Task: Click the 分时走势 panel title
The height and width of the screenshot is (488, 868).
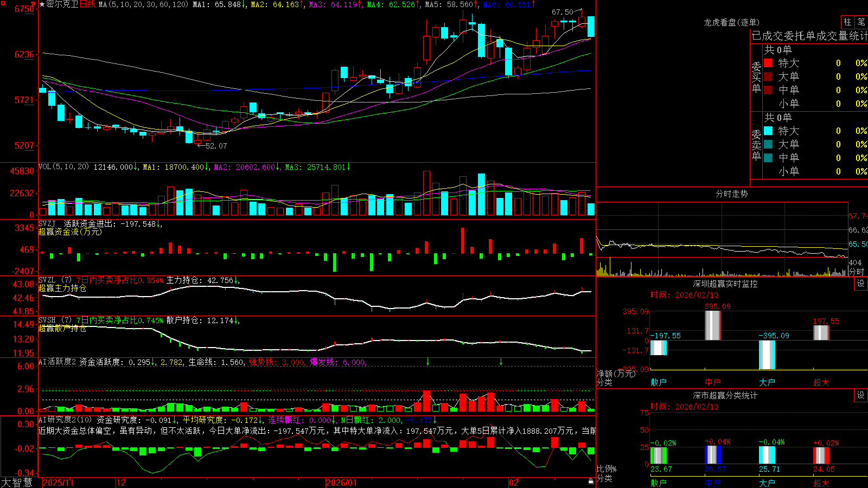Action: coord(731,194)
